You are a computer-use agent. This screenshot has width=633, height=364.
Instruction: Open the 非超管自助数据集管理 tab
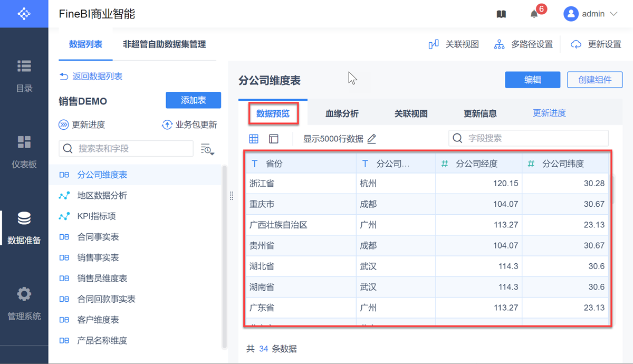(x=164, y=44)
